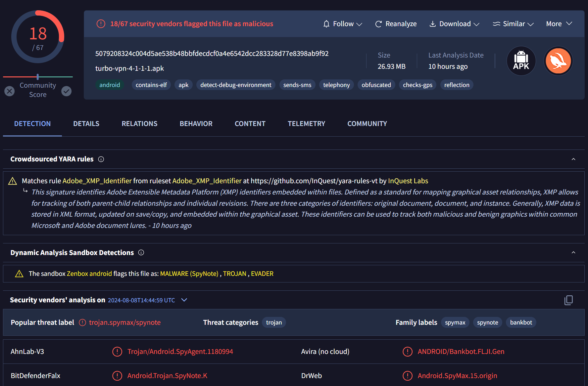
Task: Collapse the Crowdsourced YARA rules section
Action: pos(573,159)
